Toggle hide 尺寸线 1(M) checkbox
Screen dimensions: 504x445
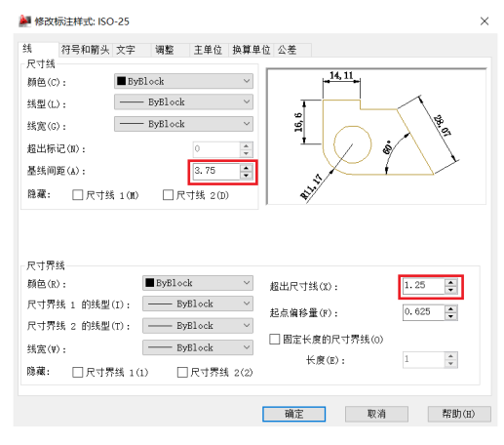coord(78,195)
